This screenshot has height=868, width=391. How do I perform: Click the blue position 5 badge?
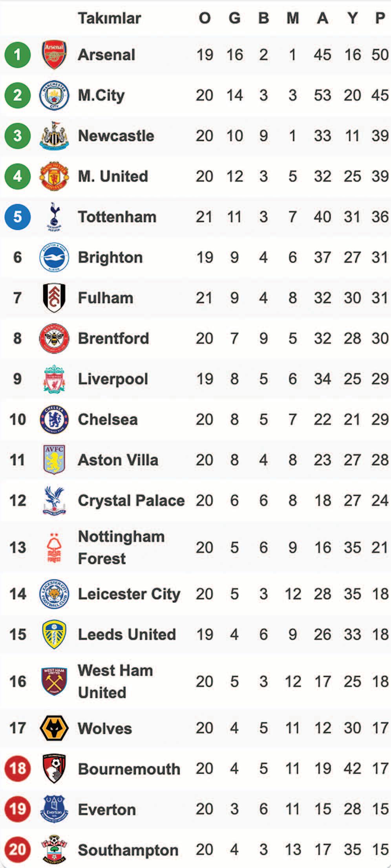click(18, 217)
